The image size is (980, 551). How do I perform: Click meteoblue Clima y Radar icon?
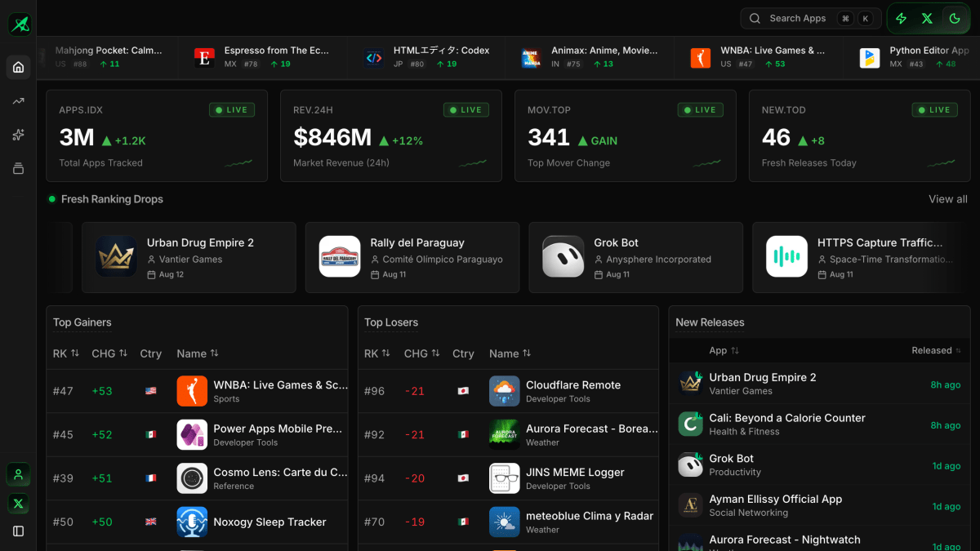(505, 522)
